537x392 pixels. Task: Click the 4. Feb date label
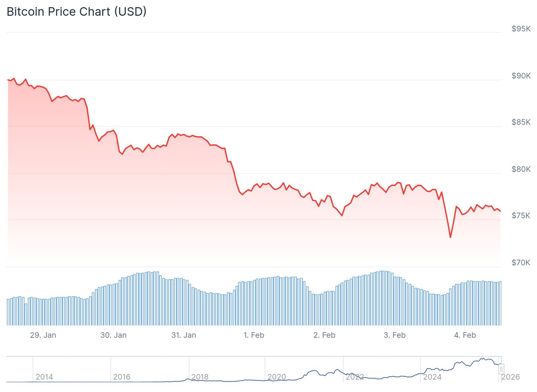465,335
